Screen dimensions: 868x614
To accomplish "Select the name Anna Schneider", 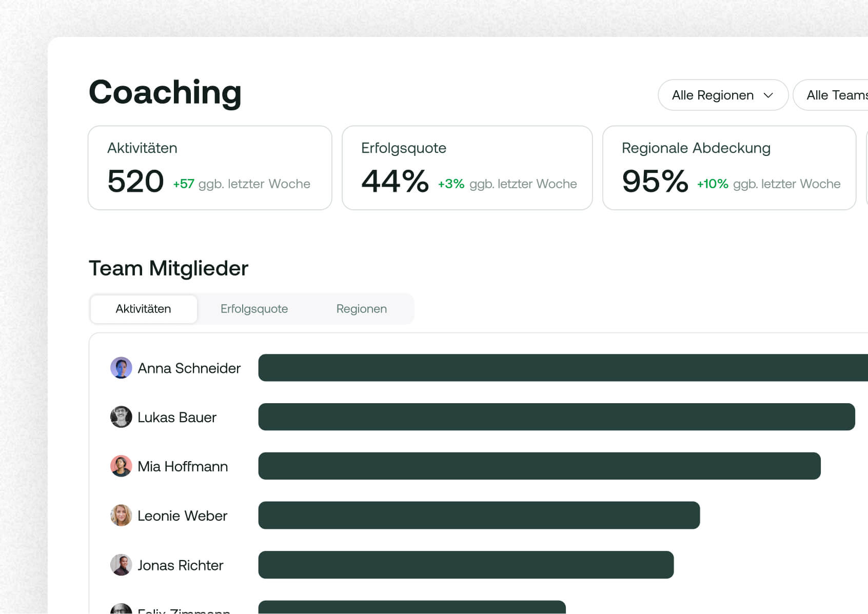I will [189, 368].
